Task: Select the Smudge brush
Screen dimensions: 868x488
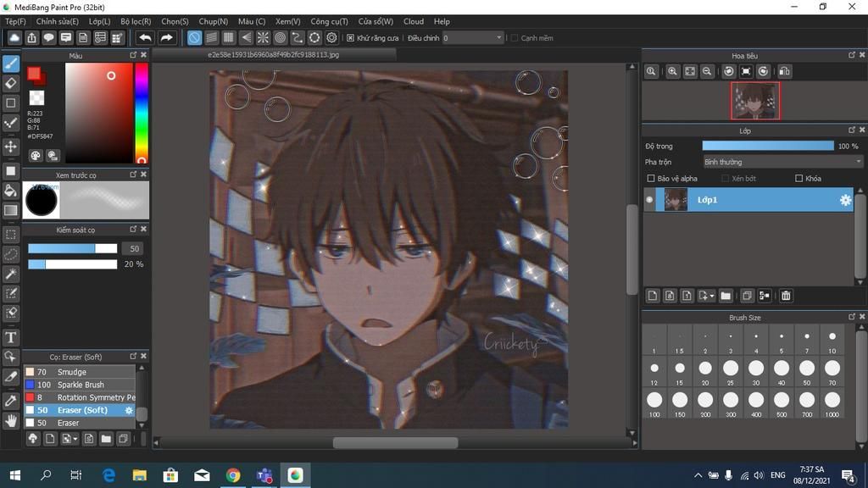Action: [x=79, y=372]
